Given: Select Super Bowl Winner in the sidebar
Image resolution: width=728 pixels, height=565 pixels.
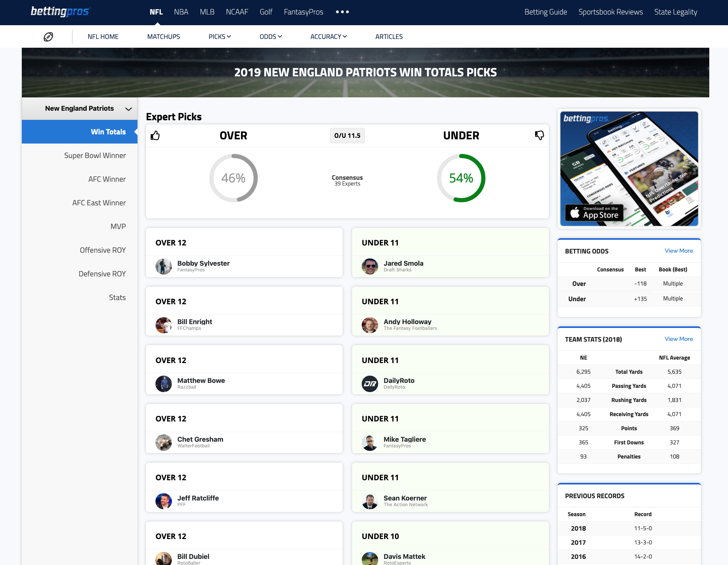Looking at the screenshot, I should pyautogui.click(x=95, y=155).
